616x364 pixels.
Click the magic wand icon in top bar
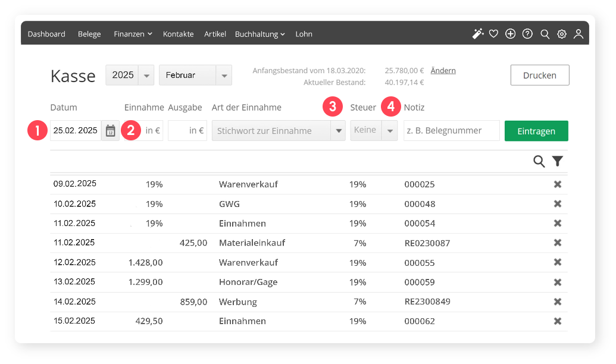pos(477,34)
